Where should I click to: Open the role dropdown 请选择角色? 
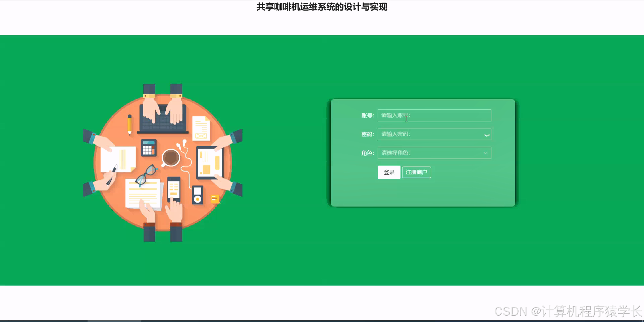(x=434, y=153)
